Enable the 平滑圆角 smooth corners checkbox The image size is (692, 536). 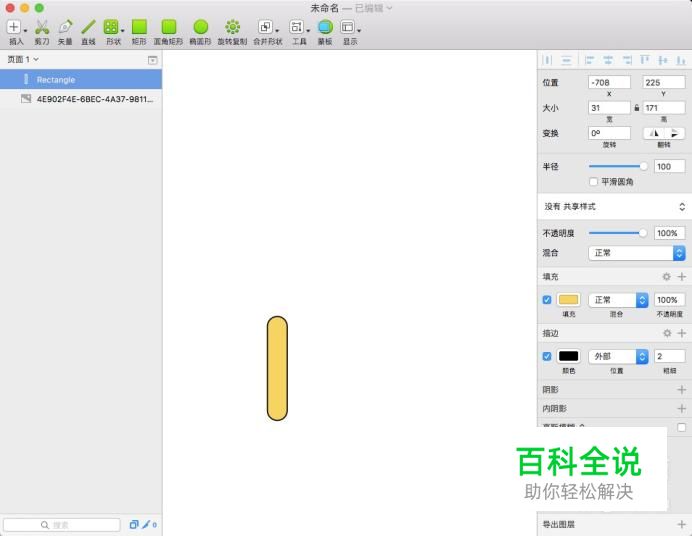click(x=593, y=182)
